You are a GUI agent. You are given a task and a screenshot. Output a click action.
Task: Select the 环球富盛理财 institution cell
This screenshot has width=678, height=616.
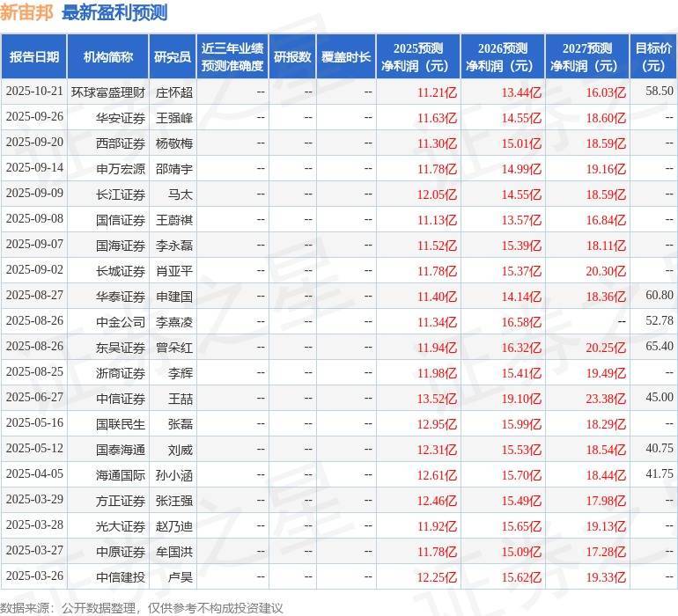point(108,91)
